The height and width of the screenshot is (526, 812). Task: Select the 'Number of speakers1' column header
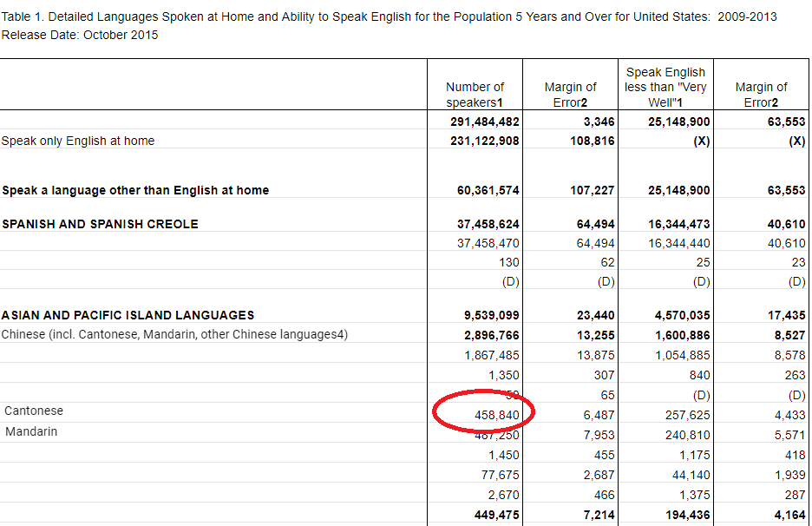pyautogui.click(x=475, y=95)
